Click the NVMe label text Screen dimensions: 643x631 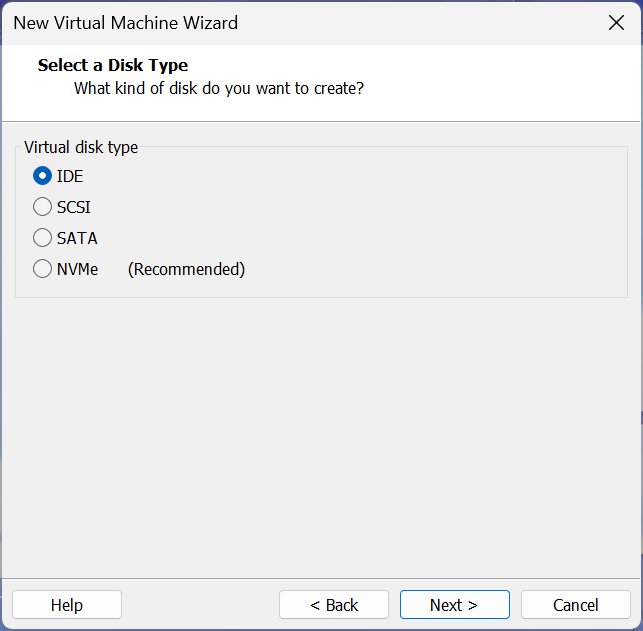coord(77,269)
